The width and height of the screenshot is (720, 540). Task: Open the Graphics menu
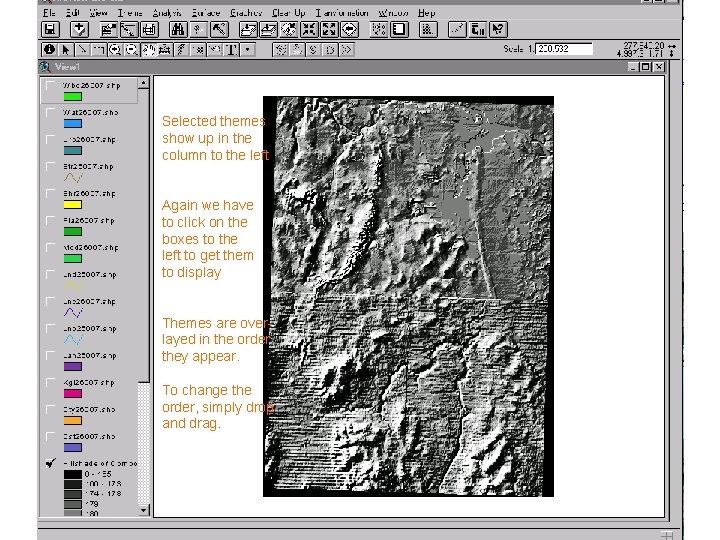[246, 13]
